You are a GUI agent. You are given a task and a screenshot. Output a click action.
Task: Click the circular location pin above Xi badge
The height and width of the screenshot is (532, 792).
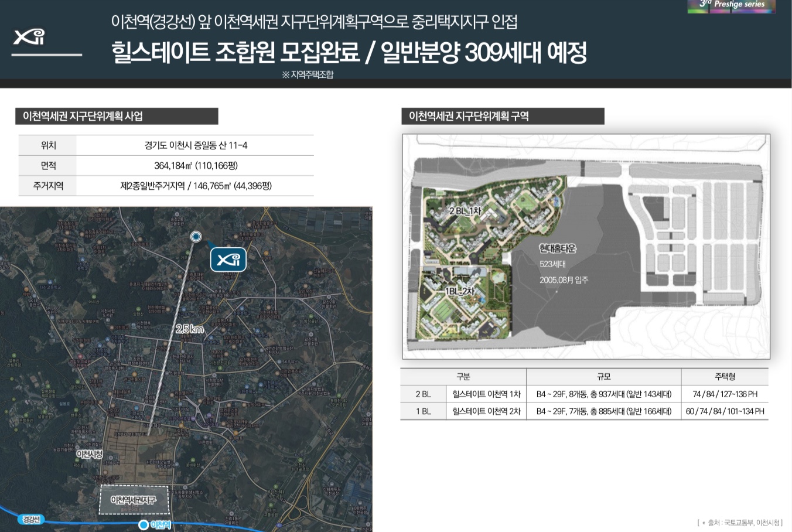click(x=196, y=236)
